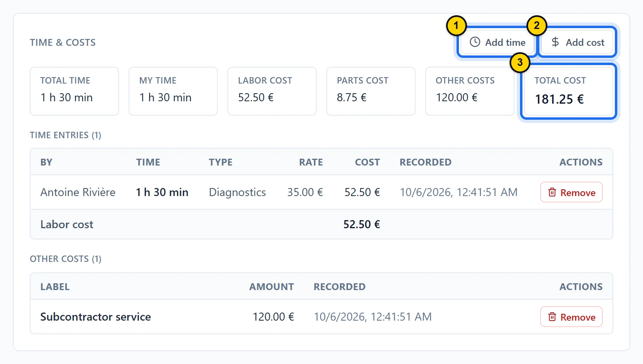
Task: Click the Total Cost value 181.25 €
Action: point(559,99)
